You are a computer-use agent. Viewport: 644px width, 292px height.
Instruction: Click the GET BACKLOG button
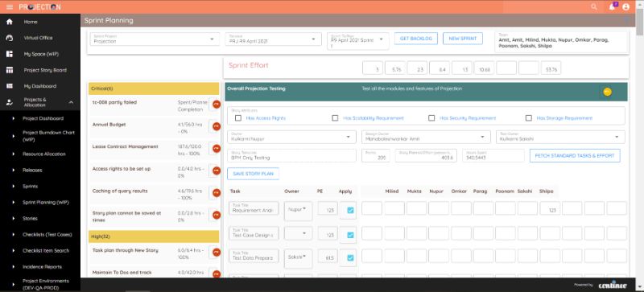pyautogui.click(x=416, y=39)
